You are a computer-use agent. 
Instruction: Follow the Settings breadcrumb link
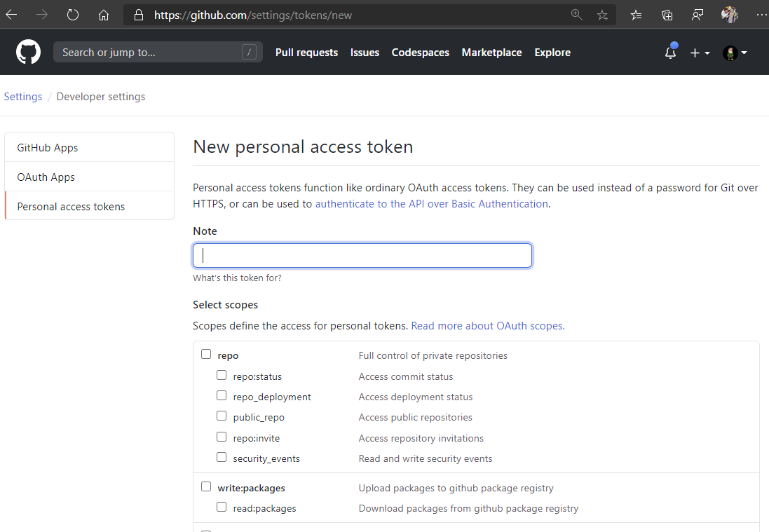23,97
